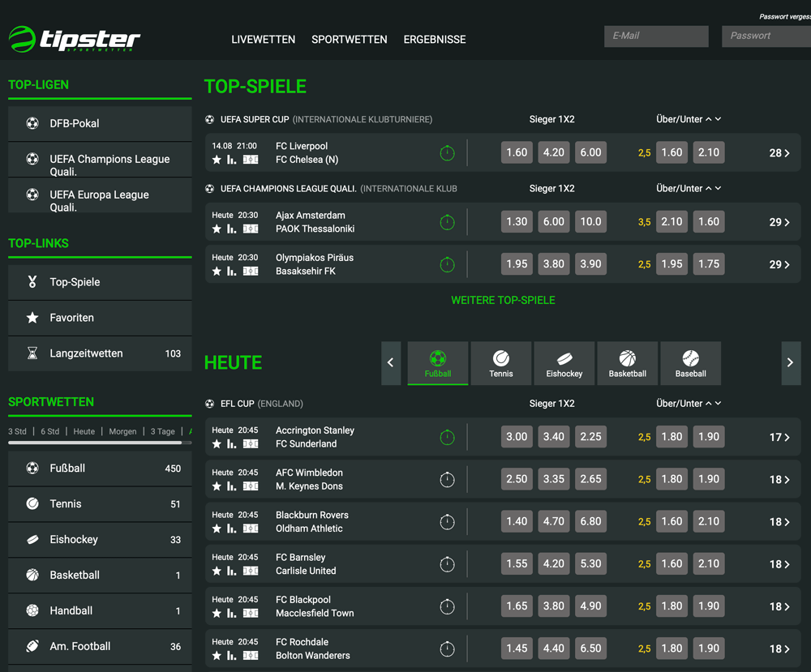
Task: Click the clock icon for FC Barnsley match
Action: coord(448,564)
